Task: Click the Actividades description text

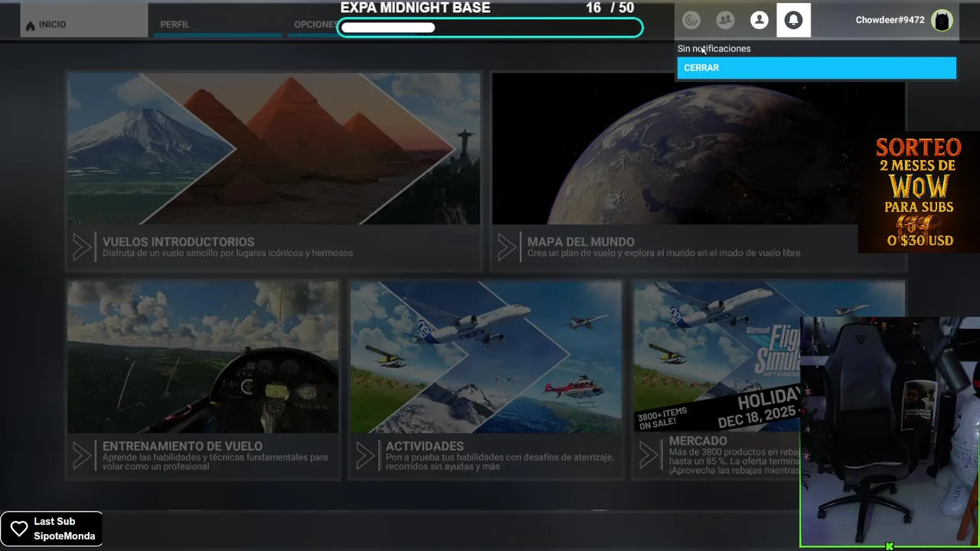Action: click(500, 462)
